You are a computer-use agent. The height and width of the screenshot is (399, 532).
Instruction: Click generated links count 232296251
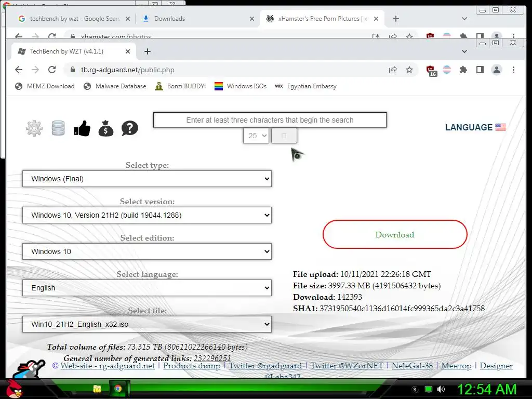click(212, 358)
